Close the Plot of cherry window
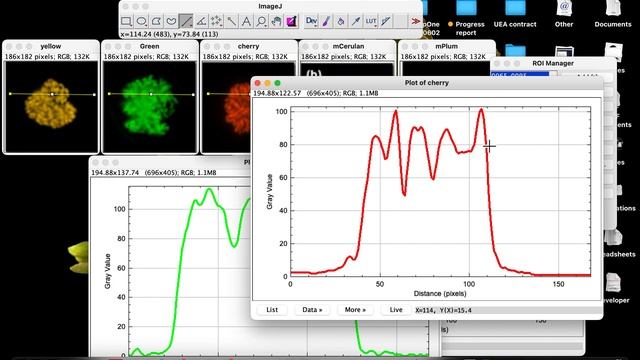Screen dimensions: 640x360 258,83
